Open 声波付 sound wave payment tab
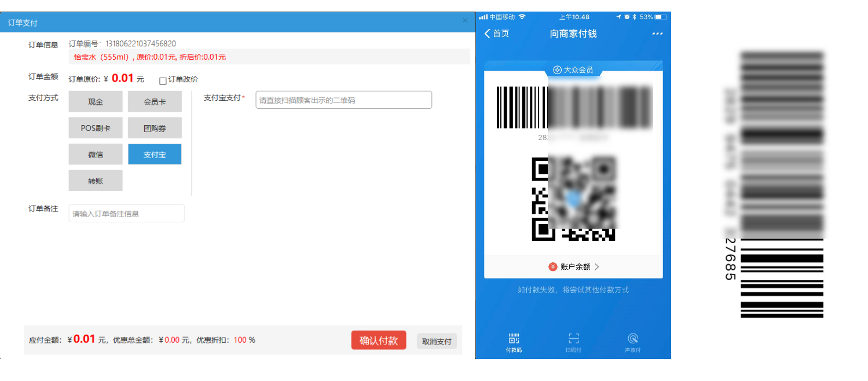 click(x=632, y=342)
